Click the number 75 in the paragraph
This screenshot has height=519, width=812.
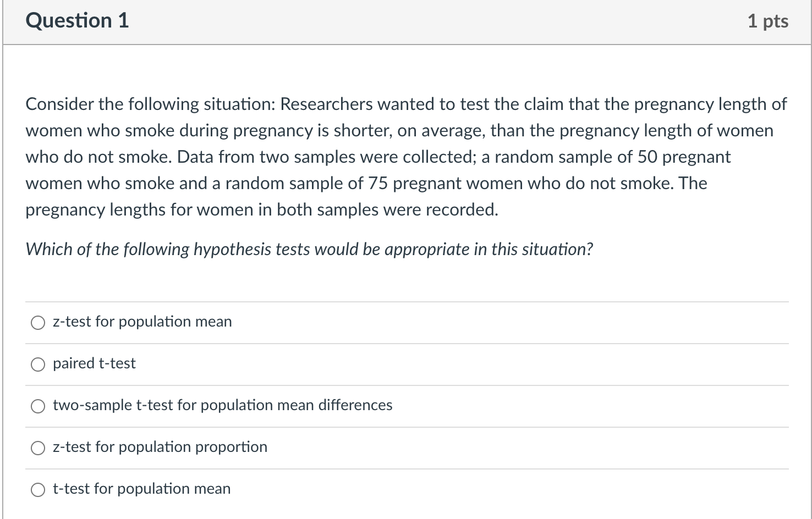(x=378, y=184)
